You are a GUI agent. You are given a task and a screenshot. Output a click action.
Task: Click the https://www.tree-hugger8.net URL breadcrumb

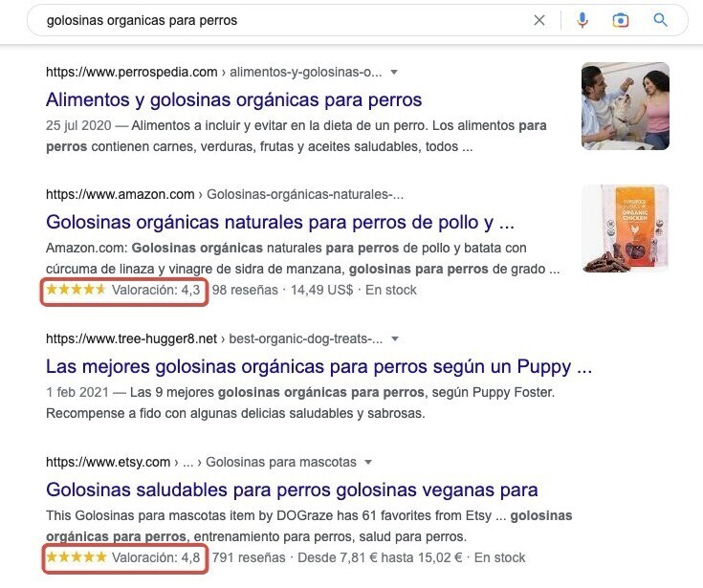pyautogui.click(x=131, y=338)
